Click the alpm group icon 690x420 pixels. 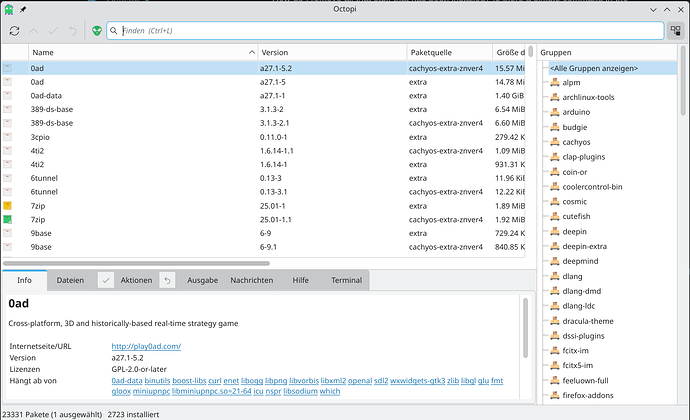pyautogui.click(x=555, y=82)
